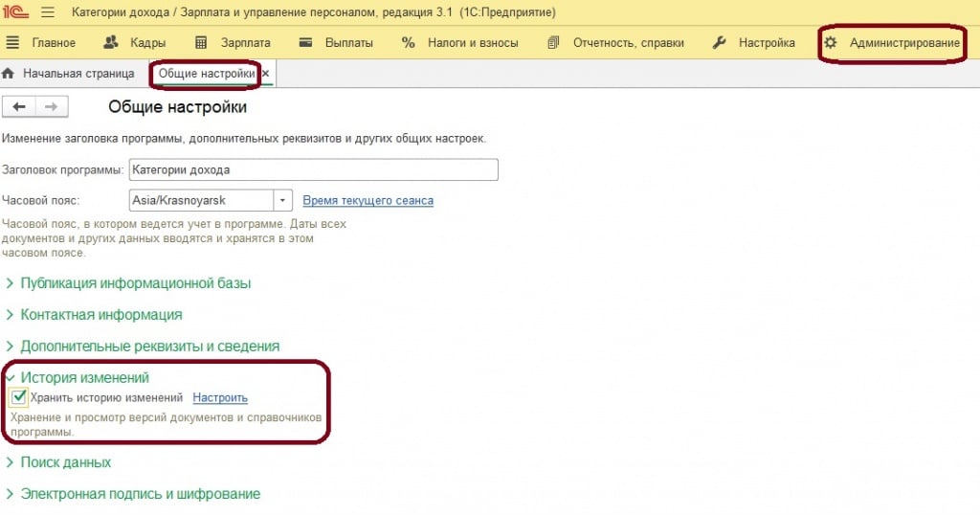Screen dimensions: 980x515
Task: Click the Настроить link for change history
Action: [x=220, y=398]
